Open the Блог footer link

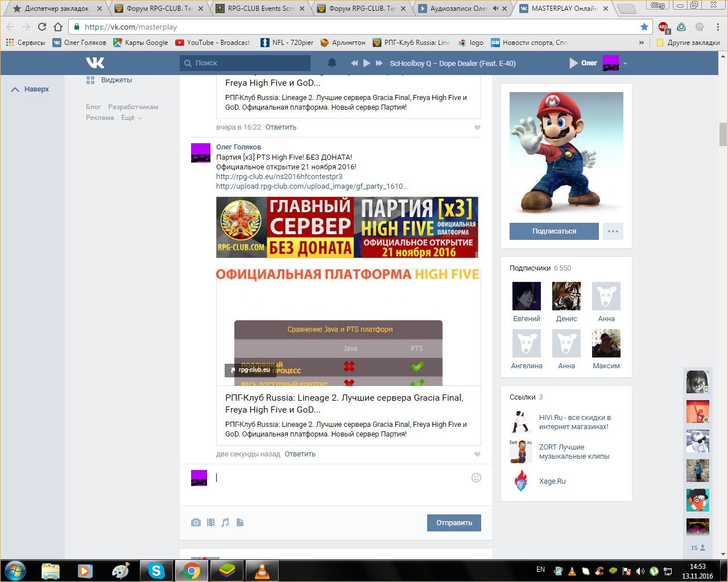click(x=93, y=107)
